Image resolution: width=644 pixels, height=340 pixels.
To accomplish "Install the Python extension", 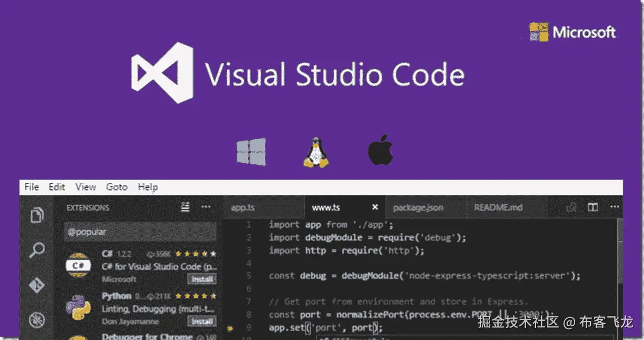I will point(202,321).
